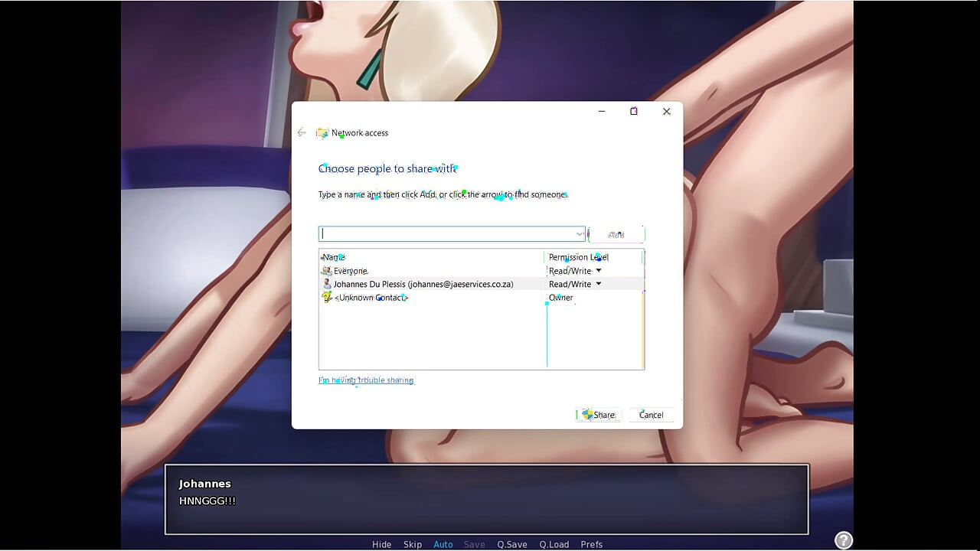Open Read/Write dropdown for Johannes Du Plessis
Viewport: 980px width, 551px height.
coord(599,284)
